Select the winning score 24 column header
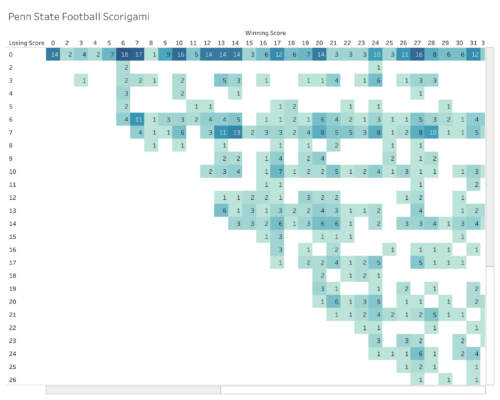Viewport: 500px width, 400px height. pyautogui.click(x=375, y=43)
